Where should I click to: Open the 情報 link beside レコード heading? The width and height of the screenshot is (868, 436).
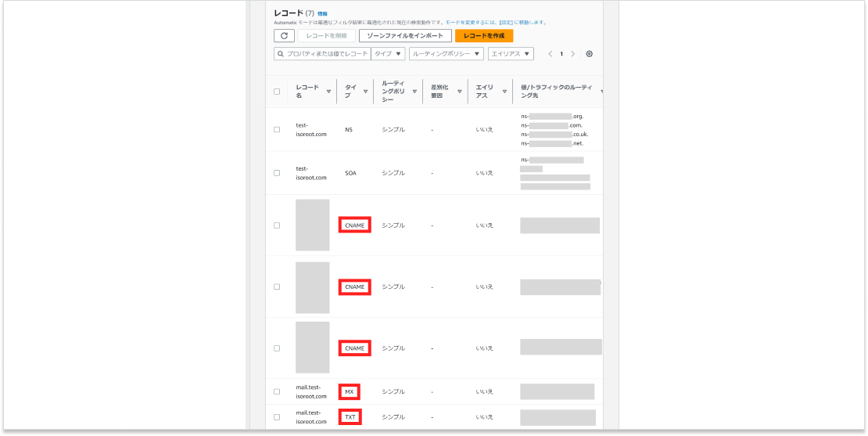(x=323, y=14)
